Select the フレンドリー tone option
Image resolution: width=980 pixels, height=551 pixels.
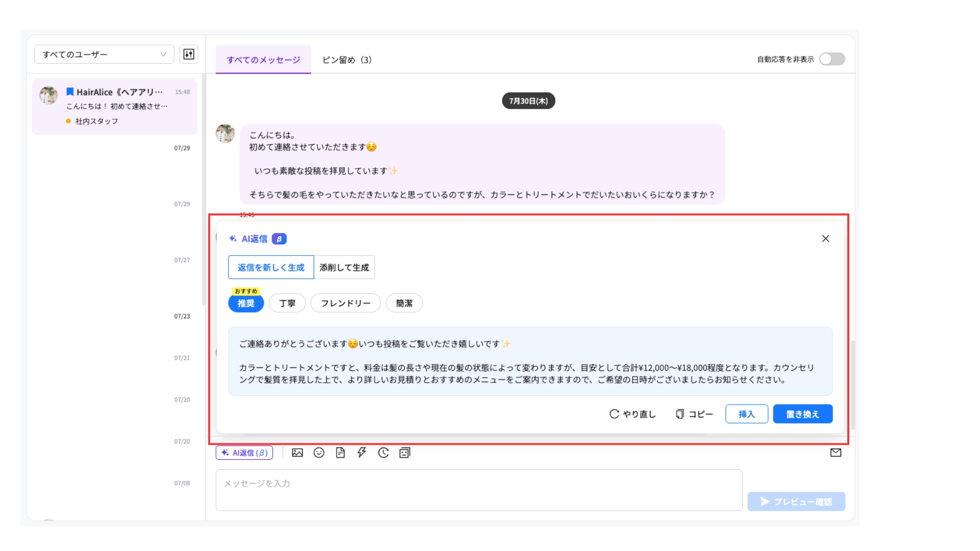[346, 303]
